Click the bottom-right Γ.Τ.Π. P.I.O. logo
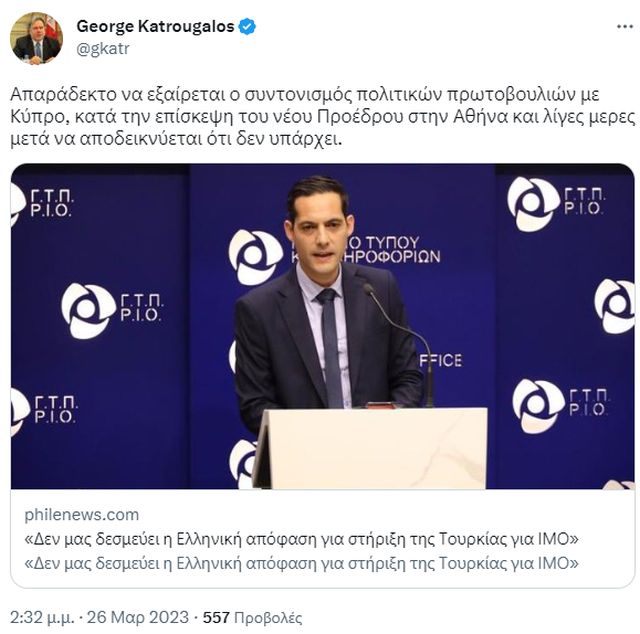Image resolution: width=640 pixels, height=634 pixels. 561,404
